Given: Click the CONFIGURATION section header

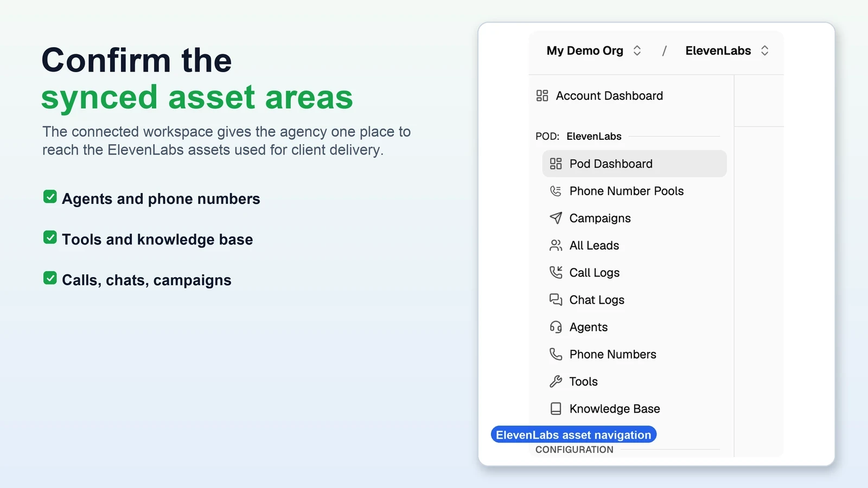Looking at the screenshot, I should click(575, 450).
